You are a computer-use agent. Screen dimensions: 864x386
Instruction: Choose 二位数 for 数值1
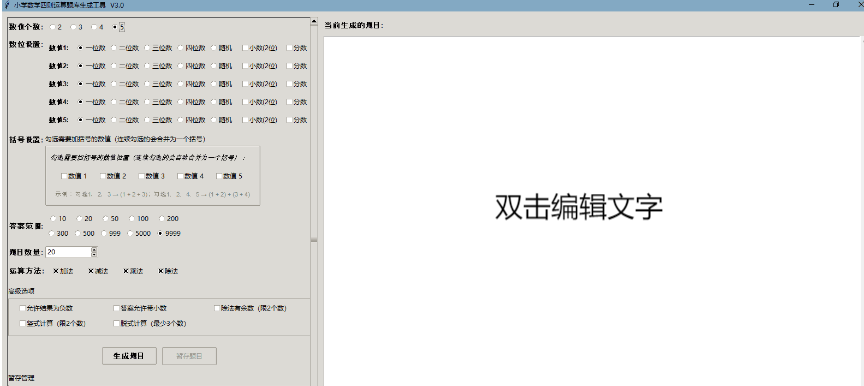pyautogui.click(x=114, y=48)
